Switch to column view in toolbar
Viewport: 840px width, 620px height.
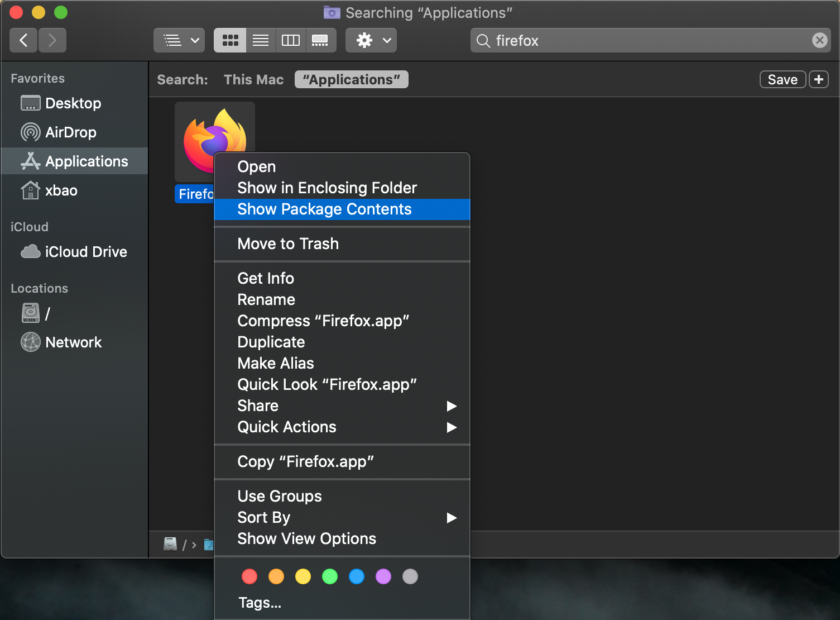[x=290, y=40]
